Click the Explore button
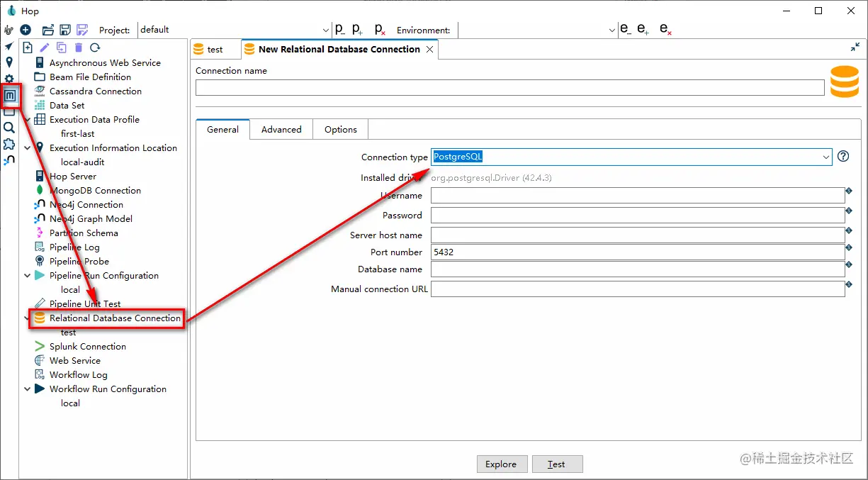The image size is (868, 480). [x=502, y=464]
